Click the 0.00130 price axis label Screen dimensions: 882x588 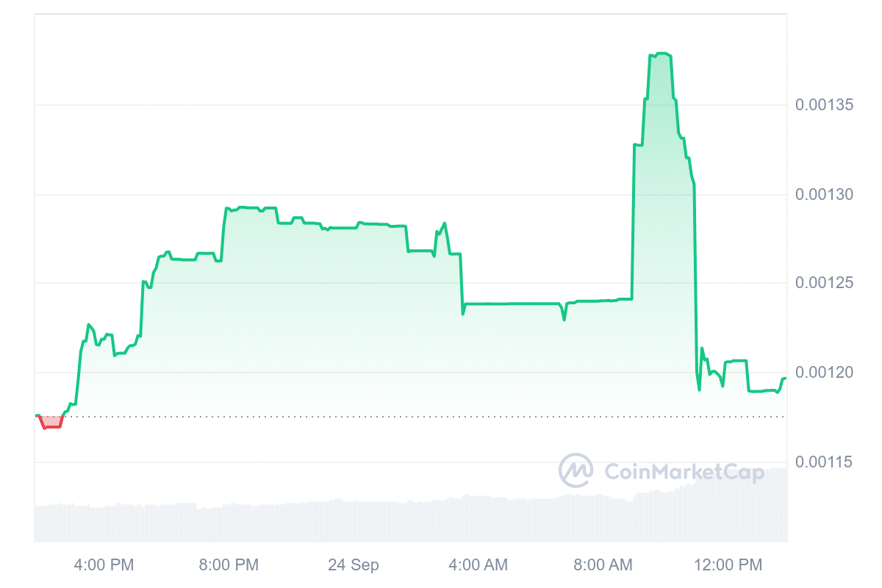point(824,195)
